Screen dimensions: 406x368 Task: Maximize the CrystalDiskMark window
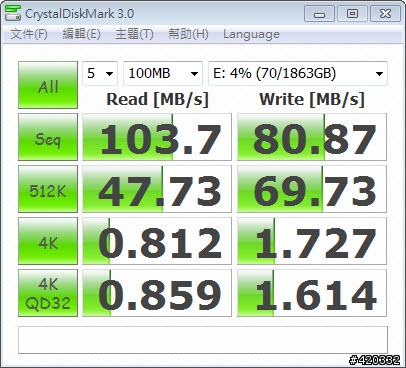click(x=352, y=14)
